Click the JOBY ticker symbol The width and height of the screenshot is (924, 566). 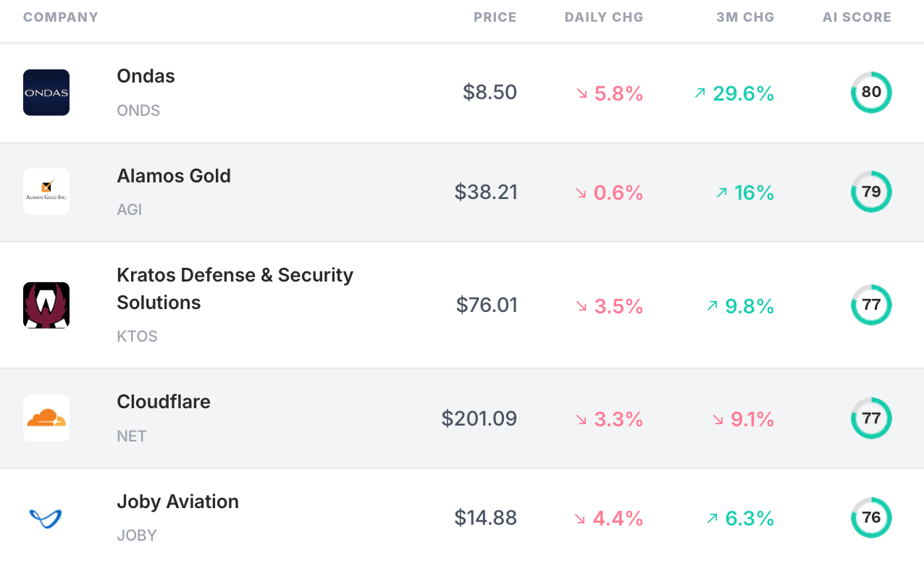click(x=137, y=536)
